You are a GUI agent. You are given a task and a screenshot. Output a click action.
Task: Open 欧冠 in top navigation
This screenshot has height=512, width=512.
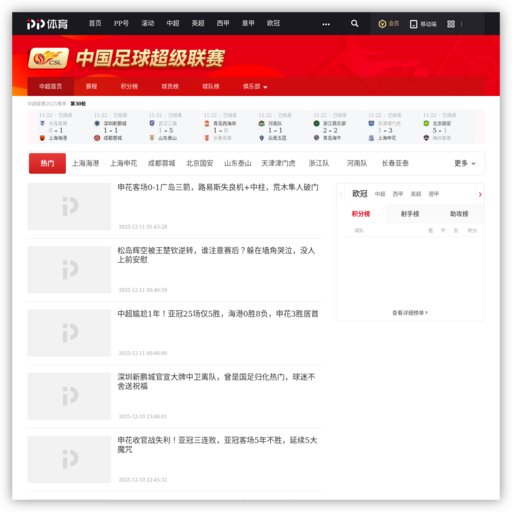pos(273,23)
